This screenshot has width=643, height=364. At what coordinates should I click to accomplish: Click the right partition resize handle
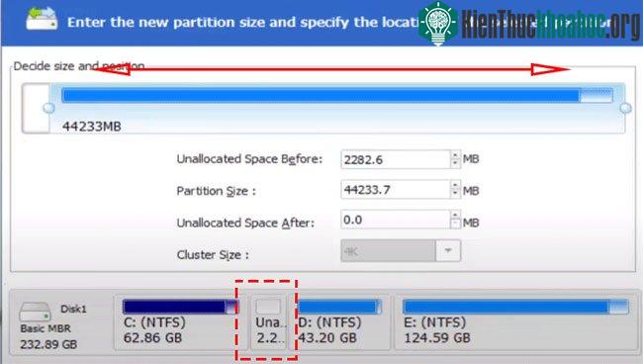(625, 108)
